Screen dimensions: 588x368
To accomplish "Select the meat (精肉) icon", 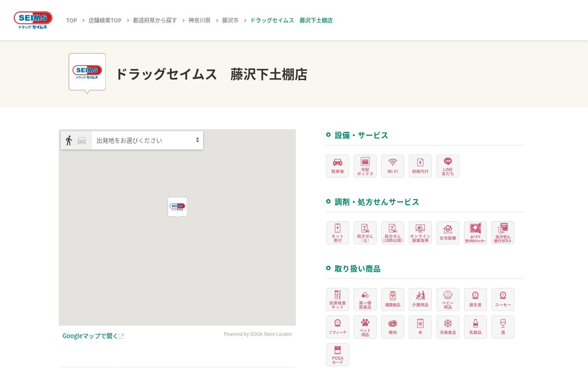I will pos(393,327).
